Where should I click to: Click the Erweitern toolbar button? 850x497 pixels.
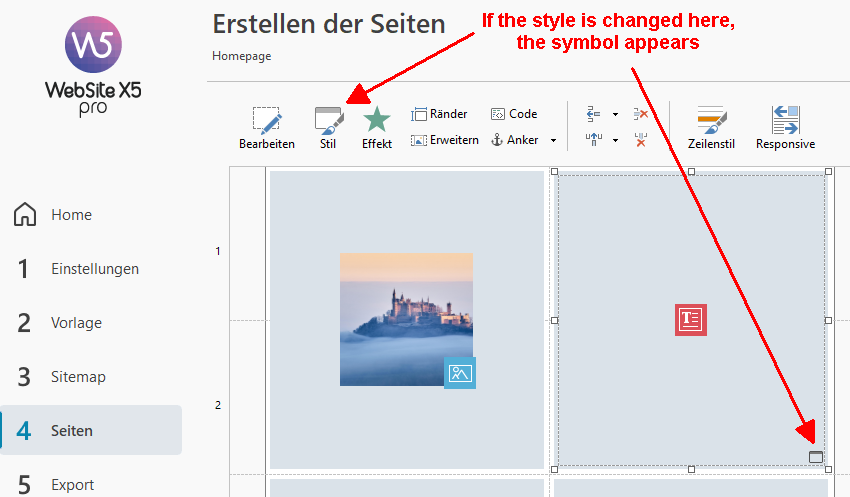coord(444,140)
